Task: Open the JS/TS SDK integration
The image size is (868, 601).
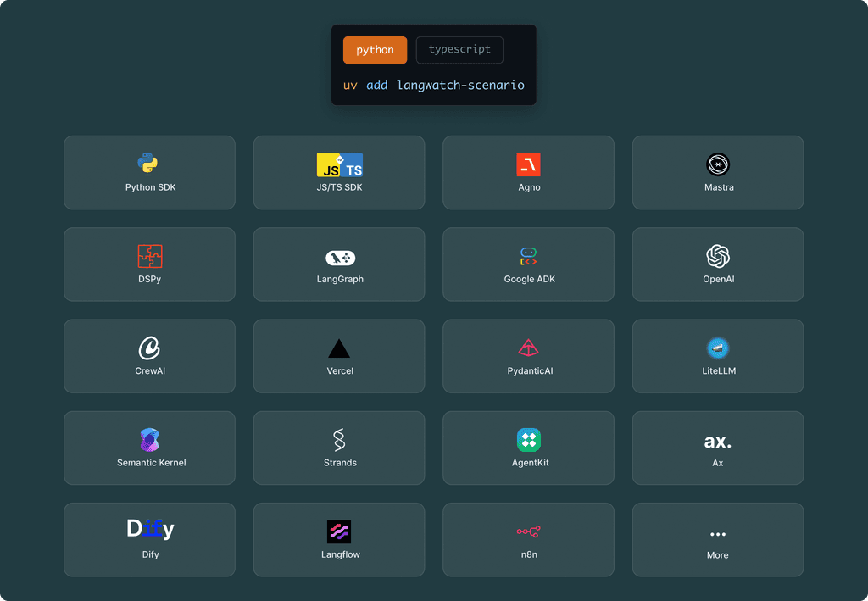Action: [x=339, y=173]
